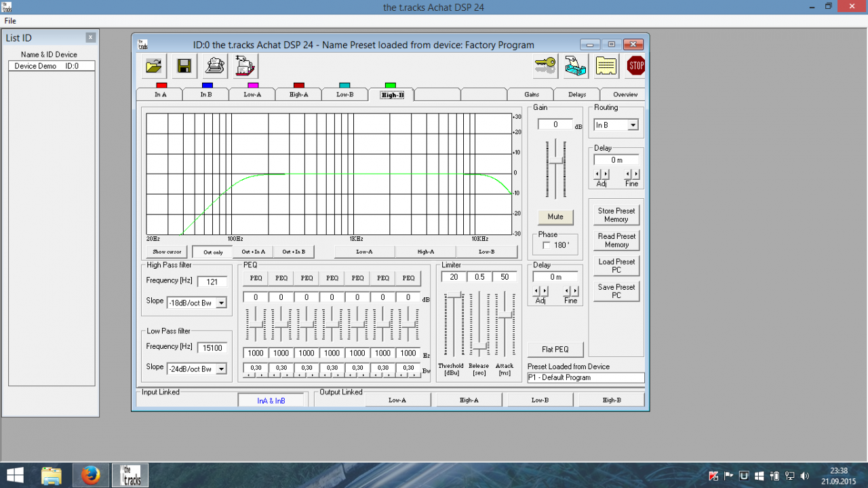Click the U-shaped tray icon
This screenshot has width=868, height=488.
pyautogui.click(x=744, y=475)
